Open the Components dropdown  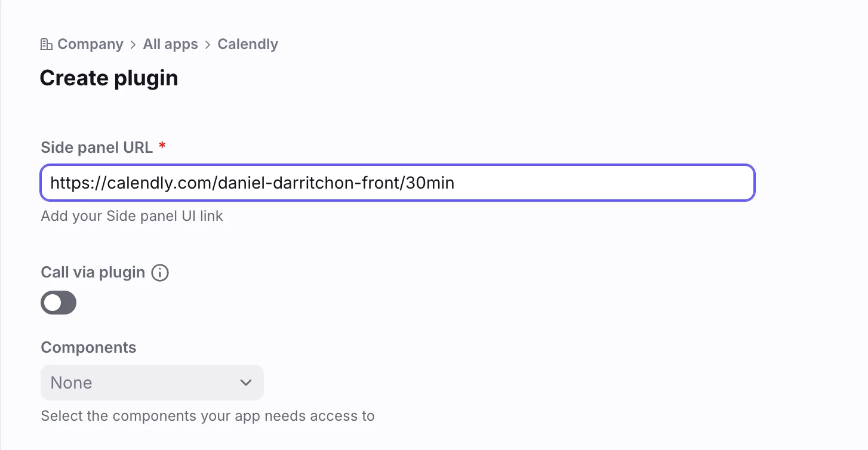tap(152, 383)
